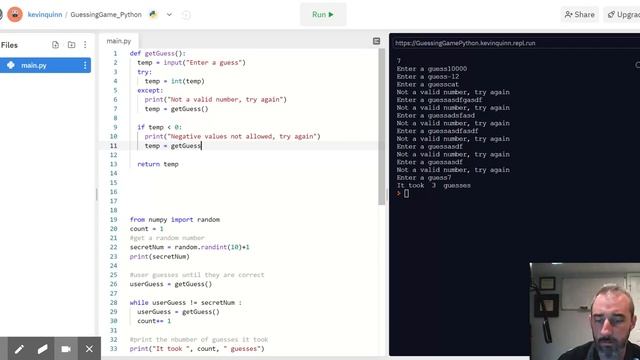Image resolution: width=640 pixels, height=360 pixels.
Task: Click code line 'return temp'
Action: [158, 164]
